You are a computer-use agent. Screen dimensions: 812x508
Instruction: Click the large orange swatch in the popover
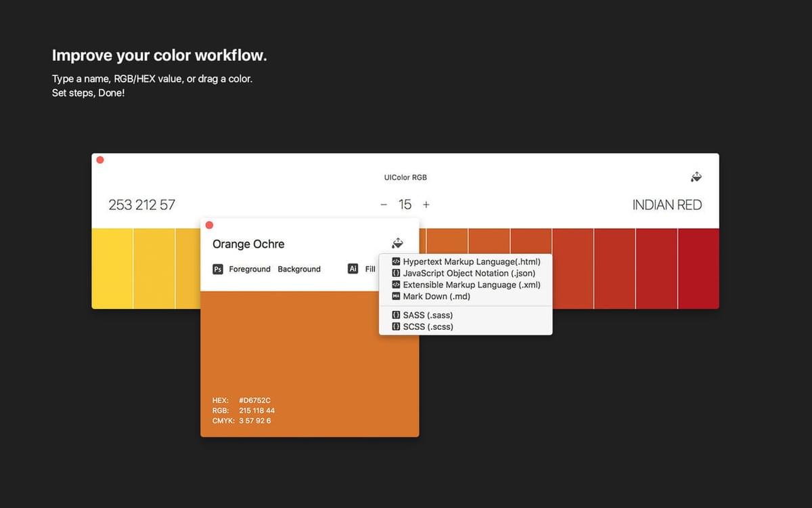click(x=310, y=364)
